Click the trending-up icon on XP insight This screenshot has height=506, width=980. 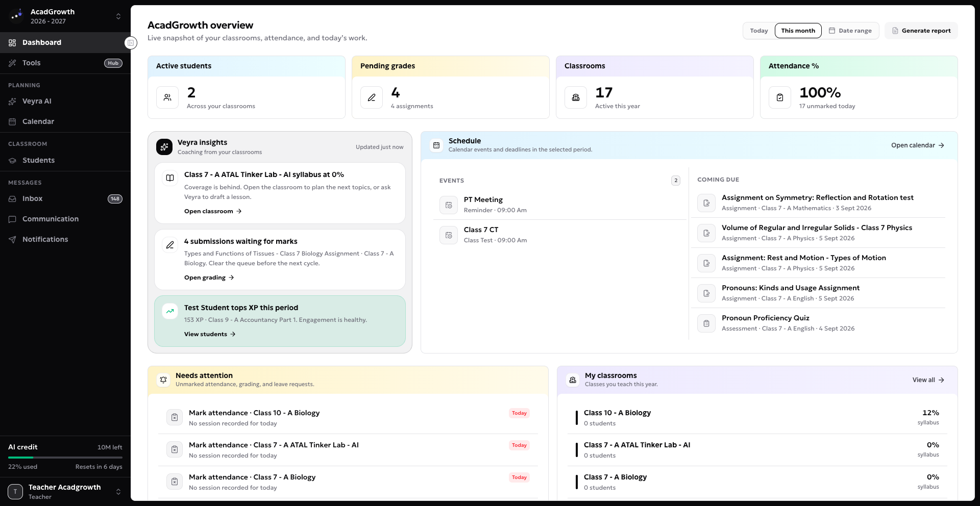click(170, 311)
